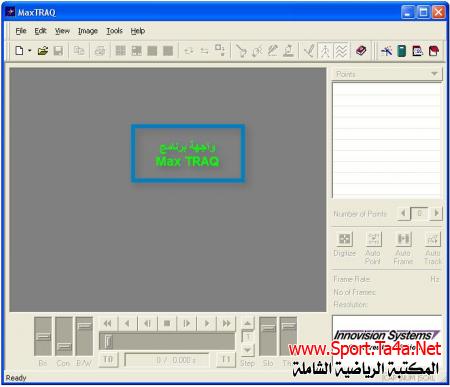
Task: Step forward one frame
Action: (x=187, y=323)
